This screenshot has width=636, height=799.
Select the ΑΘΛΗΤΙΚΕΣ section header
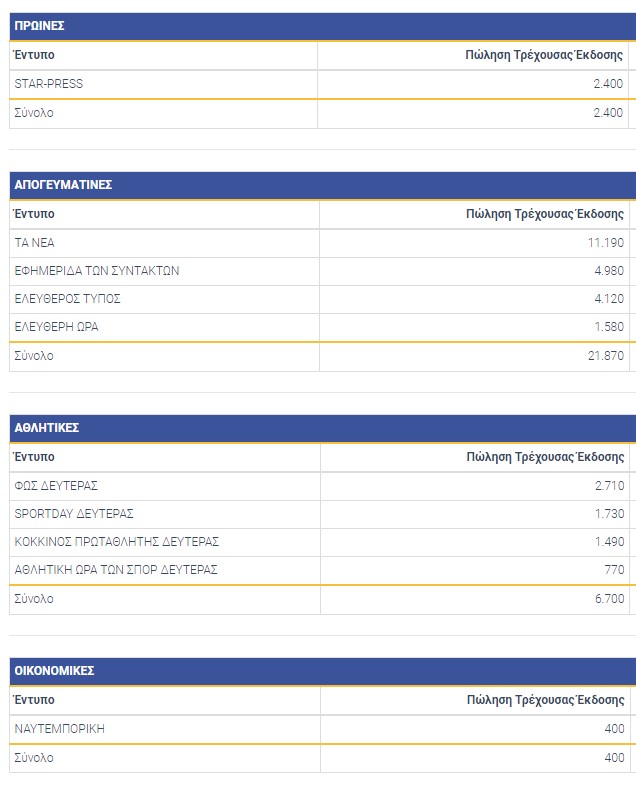pos(47,428)
